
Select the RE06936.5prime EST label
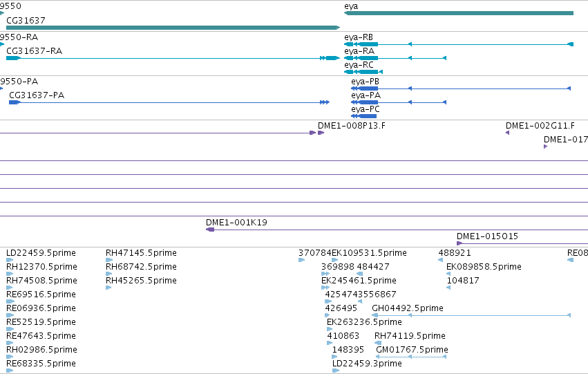pos(41,308)
